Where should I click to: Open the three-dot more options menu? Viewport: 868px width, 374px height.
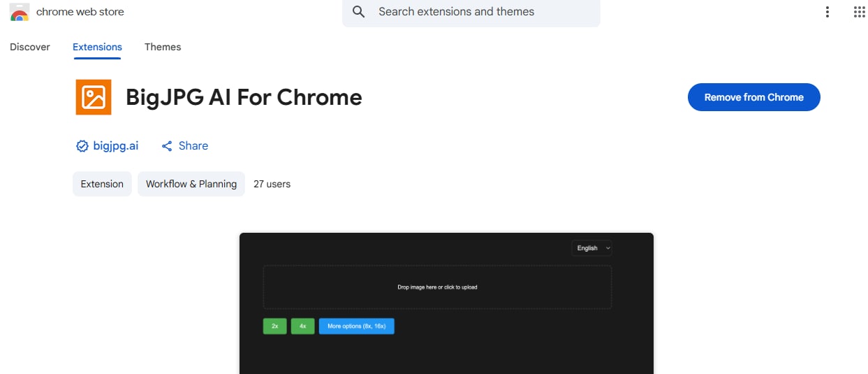(x=827, y=12)
